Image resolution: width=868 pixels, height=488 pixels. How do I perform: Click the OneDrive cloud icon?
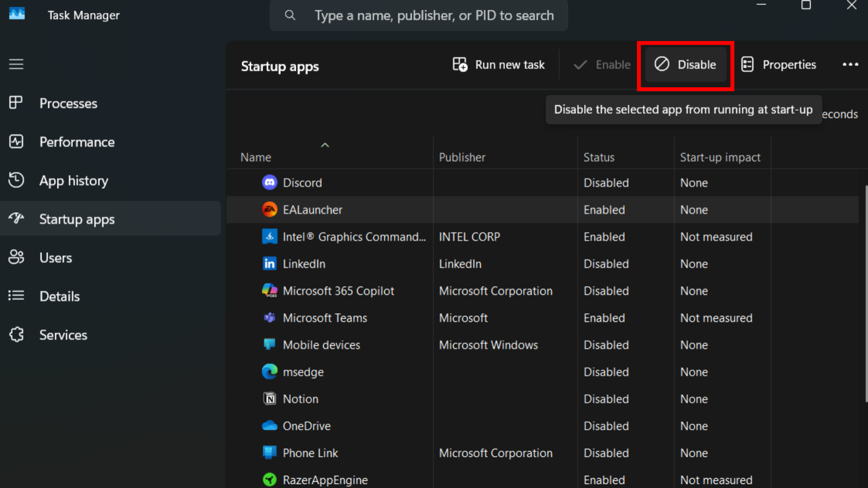coord(270,426)
